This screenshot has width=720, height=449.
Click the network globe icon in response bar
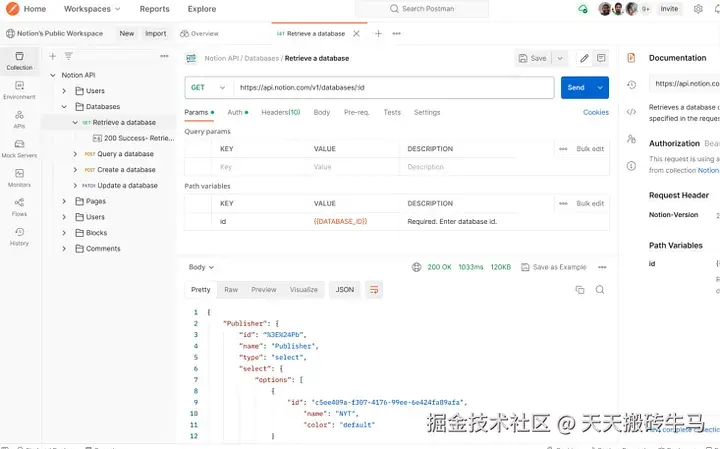pyautogui.click(x=416, y=267)
